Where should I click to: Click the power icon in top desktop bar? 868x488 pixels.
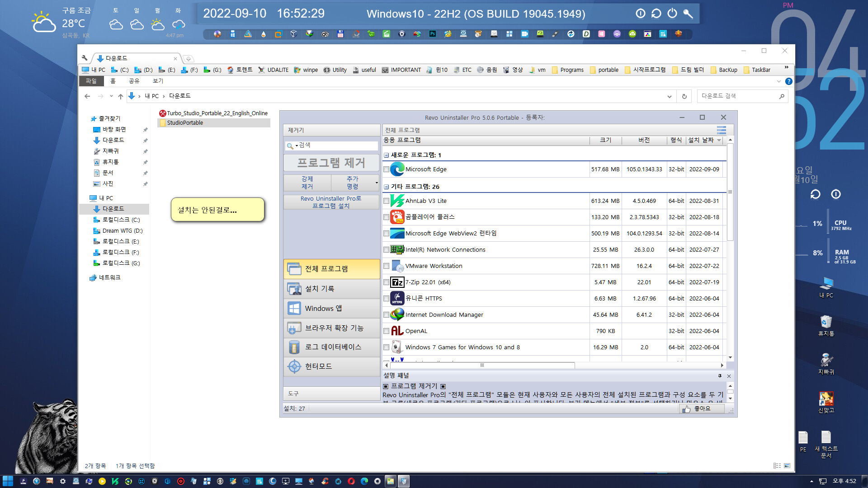(672, 14)
